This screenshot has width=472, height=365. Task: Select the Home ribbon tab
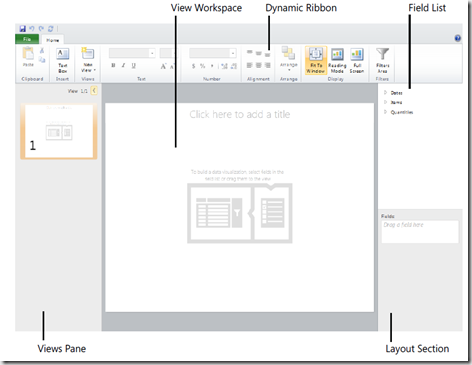[53, 40]
